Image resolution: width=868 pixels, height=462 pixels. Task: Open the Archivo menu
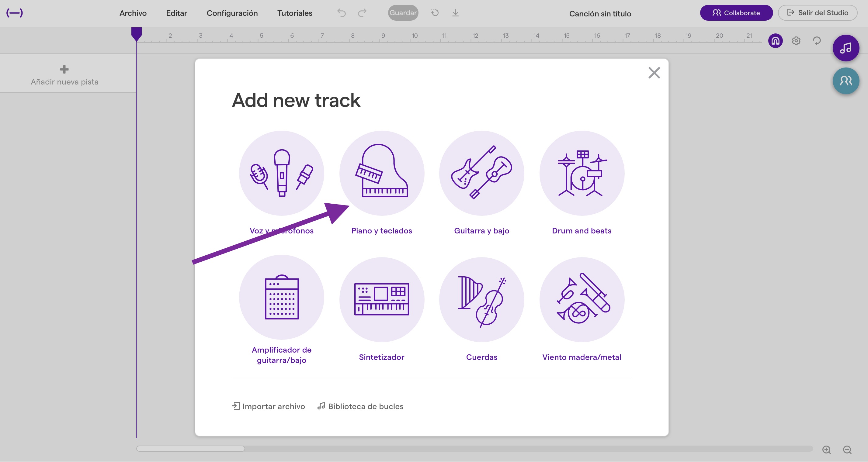(133, 13)
